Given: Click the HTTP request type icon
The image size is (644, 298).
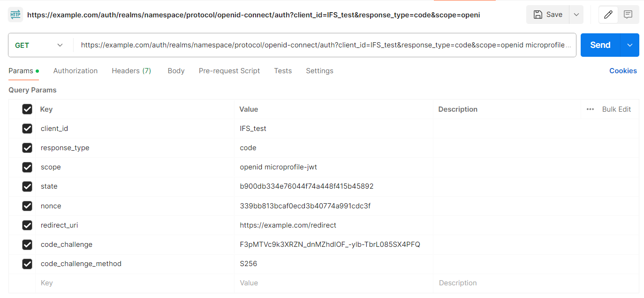Looking at the screenshot, I should pyautogui.click(x=15, y=15).
